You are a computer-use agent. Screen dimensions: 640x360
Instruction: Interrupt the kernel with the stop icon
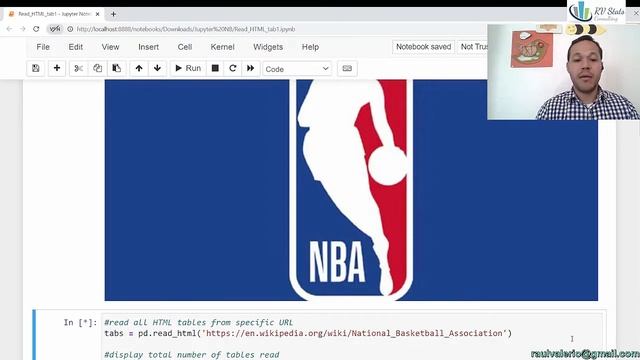[215, 68]
